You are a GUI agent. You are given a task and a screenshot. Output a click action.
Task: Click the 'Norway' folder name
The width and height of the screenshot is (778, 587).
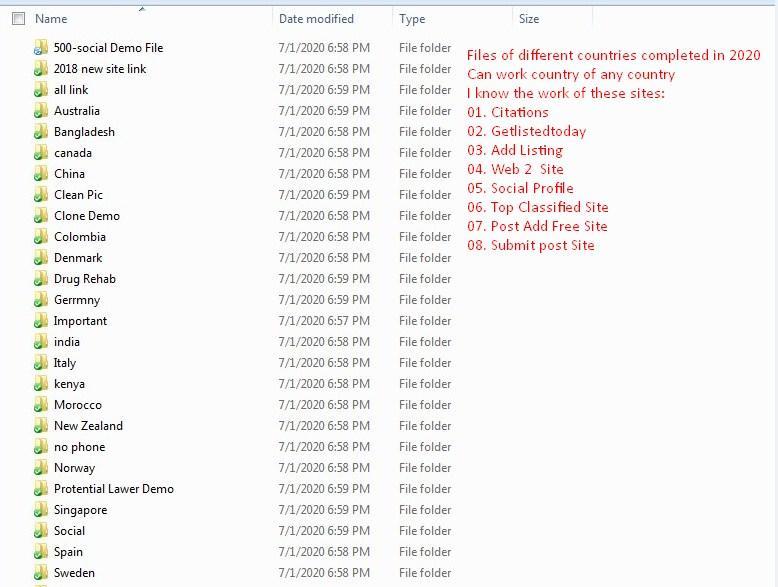(x=74, y=468)
